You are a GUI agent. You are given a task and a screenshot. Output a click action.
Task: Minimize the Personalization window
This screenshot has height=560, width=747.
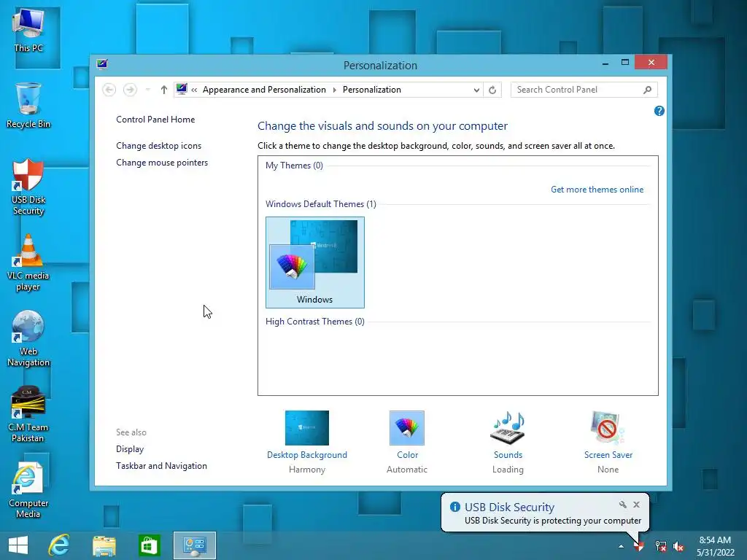tap(605, 63)
